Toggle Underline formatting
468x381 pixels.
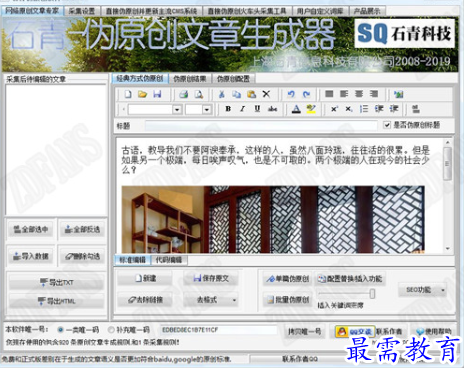pos(257,109)
